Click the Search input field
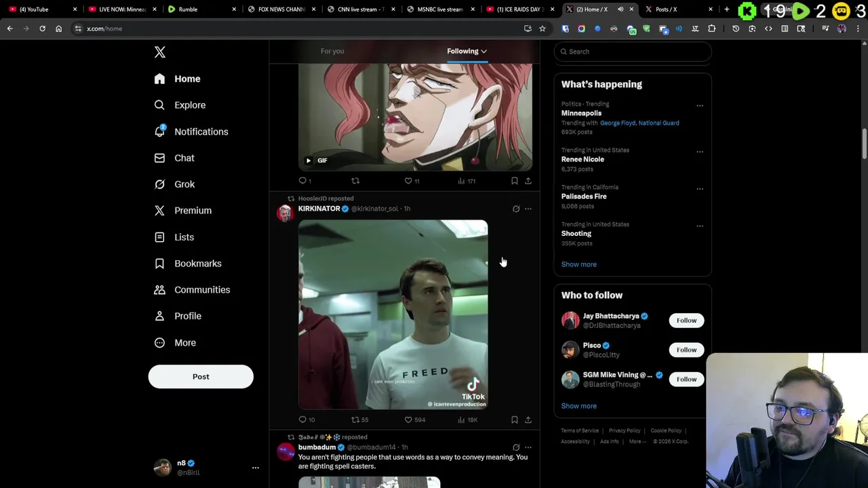Image resolution: width=868 pixels, height=488 pixels. pyautogui.click(x=633, y=52)
